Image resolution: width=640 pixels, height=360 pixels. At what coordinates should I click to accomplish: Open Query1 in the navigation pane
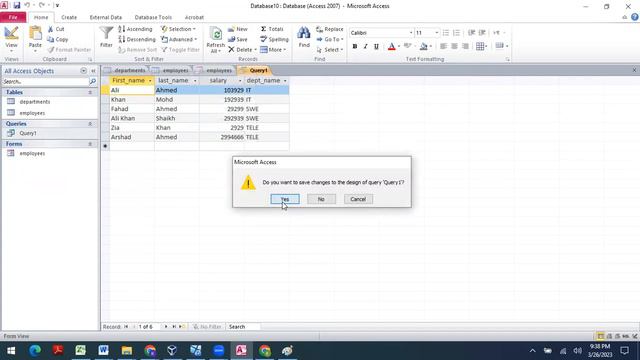28,133
